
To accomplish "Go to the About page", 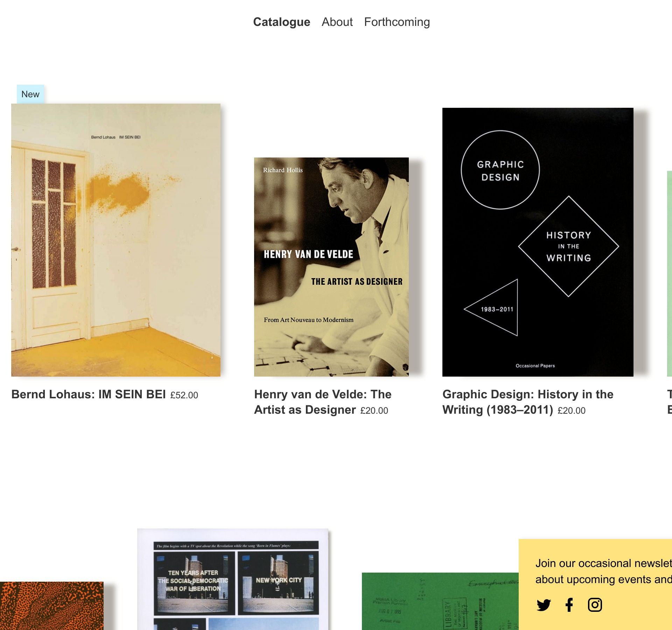I will (337, 22).
